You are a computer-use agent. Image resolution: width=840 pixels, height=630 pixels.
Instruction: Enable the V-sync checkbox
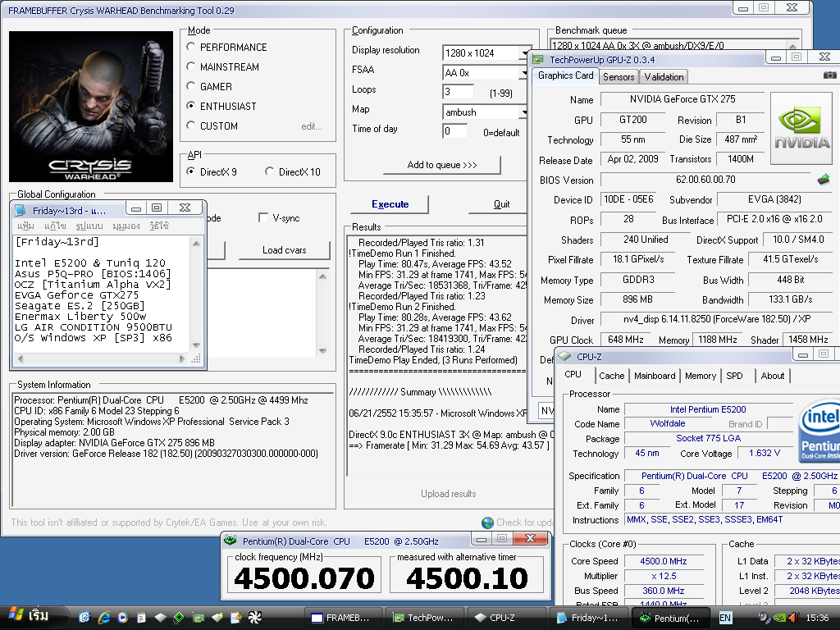pyautogui.click(x=263, y=217)
